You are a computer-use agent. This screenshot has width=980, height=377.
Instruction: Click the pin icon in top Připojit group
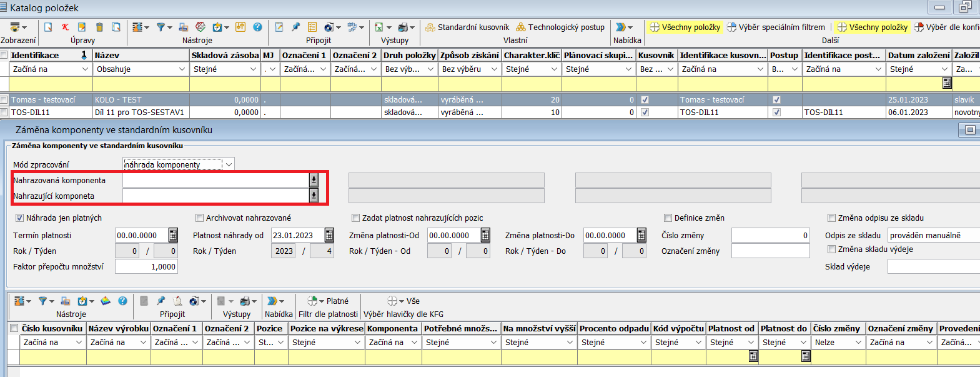coord(295,28)
